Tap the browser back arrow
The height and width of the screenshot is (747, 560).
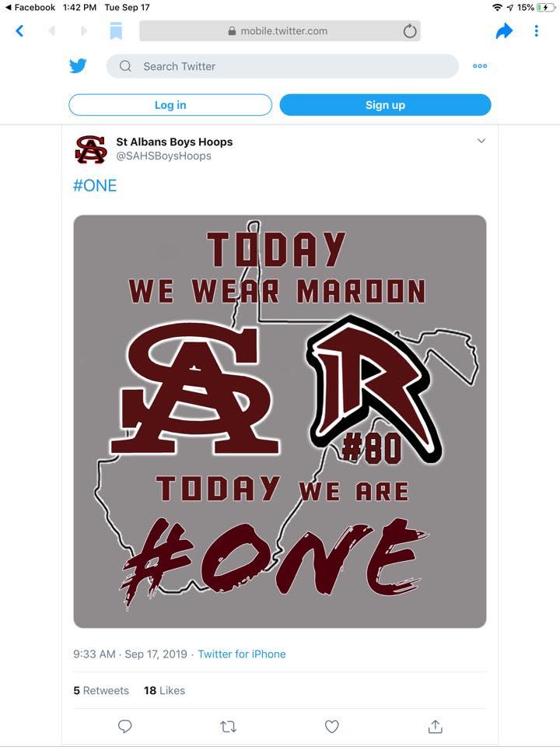tap(19, 31)
